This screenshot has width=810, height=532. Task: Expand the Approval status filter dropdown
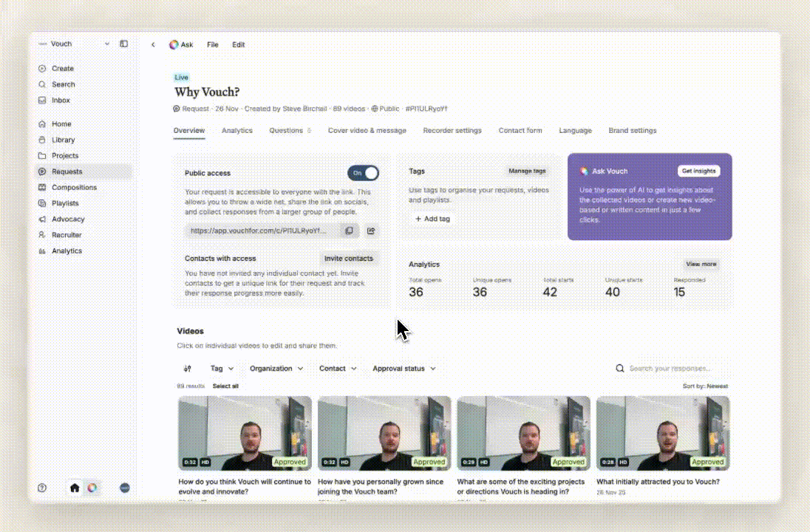click(404, 369)
